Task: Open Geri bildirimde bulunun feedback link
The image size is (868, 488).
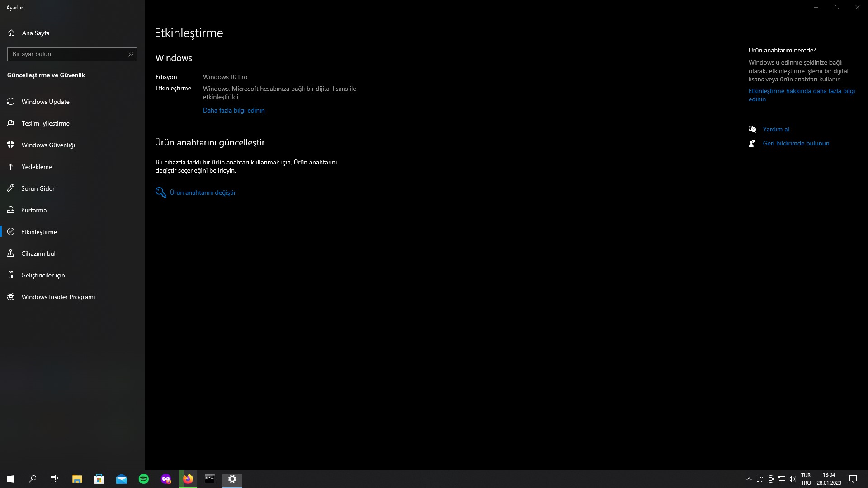Action: 796,143
